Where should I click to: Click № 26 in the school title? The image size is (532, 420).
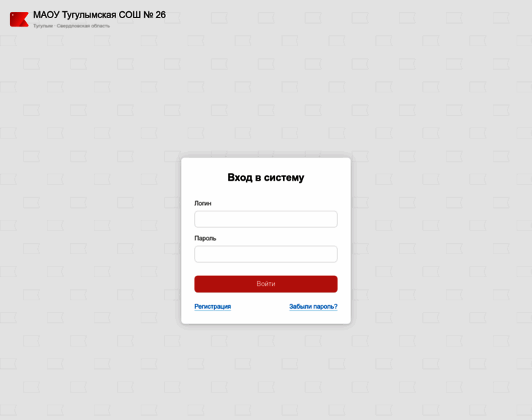(155, 15)
